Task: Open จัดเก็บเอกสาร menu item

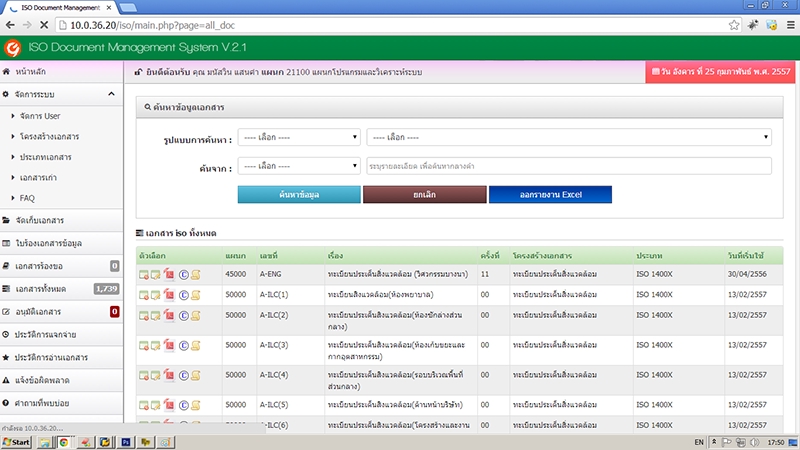Action: click(x=61, y=220)
